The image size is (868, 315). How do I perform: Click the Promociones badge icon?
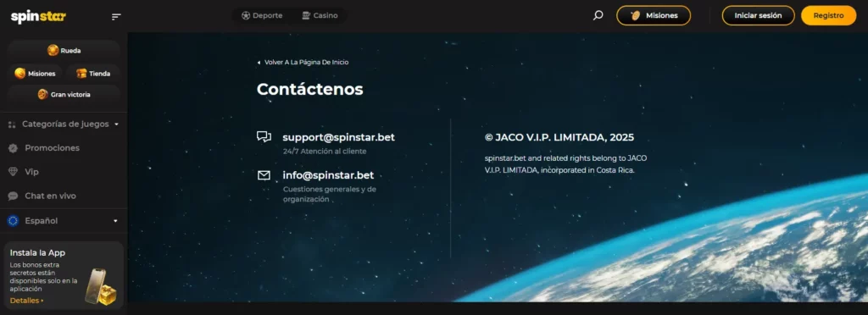(x=13, y=148)
